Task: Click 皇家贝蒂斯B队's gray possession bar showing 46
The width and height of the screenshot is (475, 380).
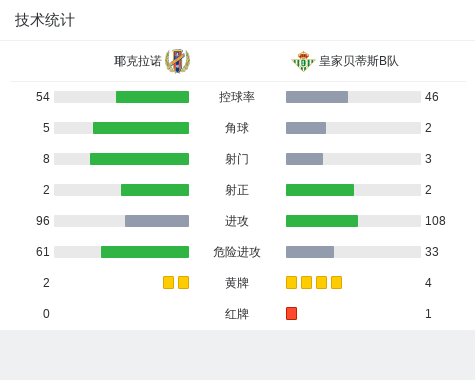Action: (x=317, y=97)
